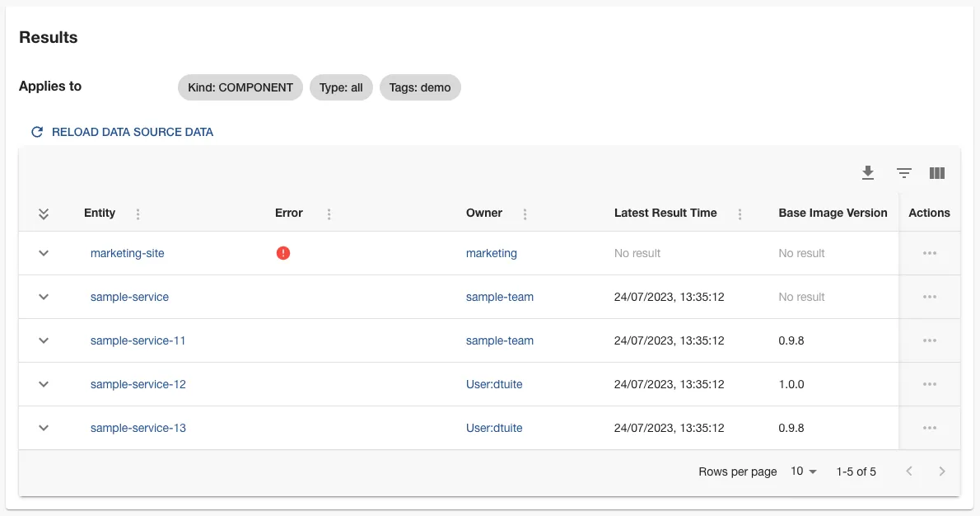980x516 pixels.
Task: Click the download/export table icon
Action: coord(867,173)
